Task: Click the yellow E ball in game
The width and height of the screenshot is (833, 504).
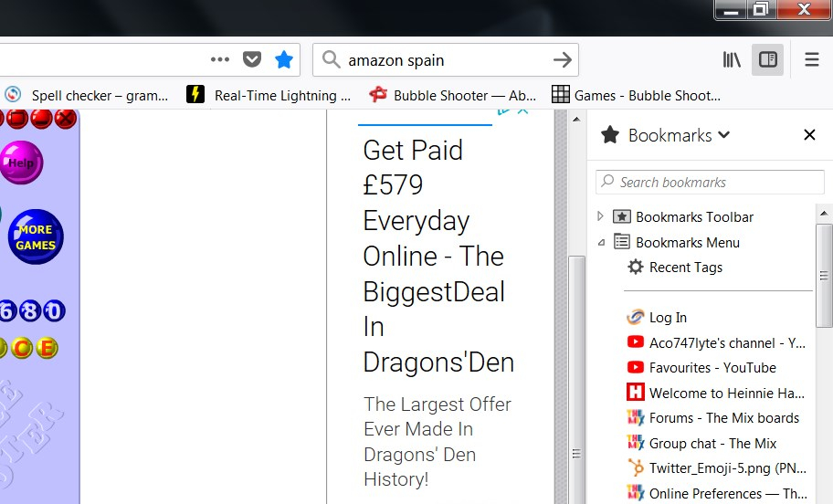Action: pyautogui.click(x=47, y=349)
